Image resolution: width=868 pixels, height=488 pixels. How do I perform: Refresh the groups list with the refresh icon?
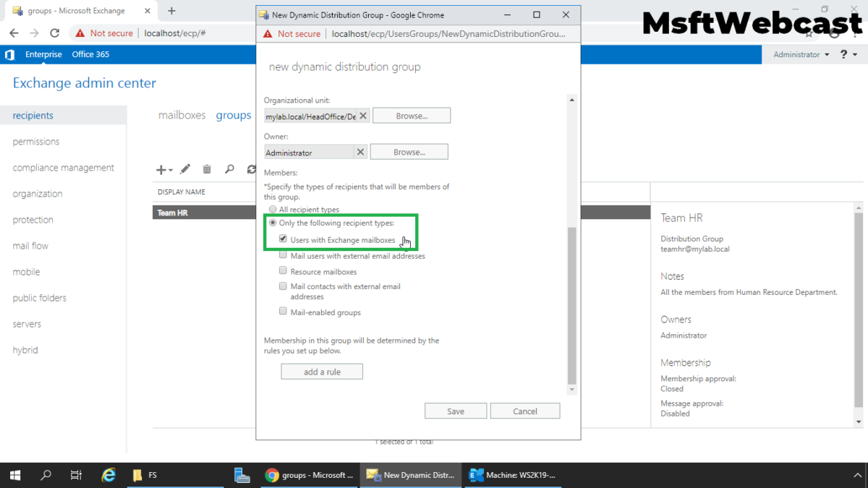coord(251,169)
